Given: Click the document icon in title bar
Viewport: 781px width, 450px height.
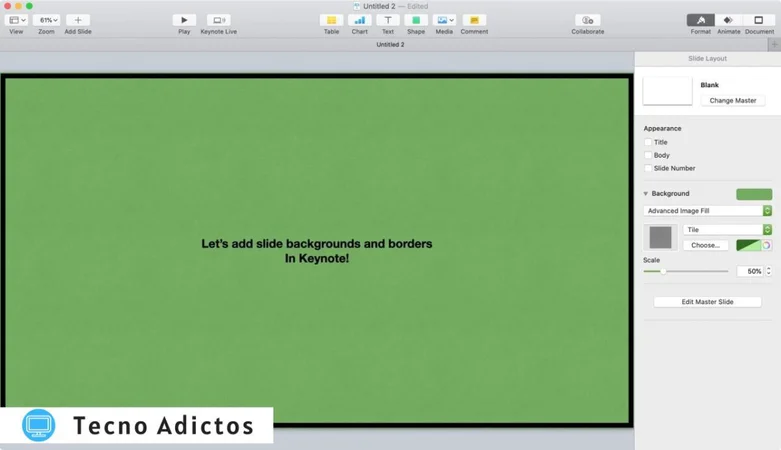Looking at the screenshot, I should tap(357, 6).
